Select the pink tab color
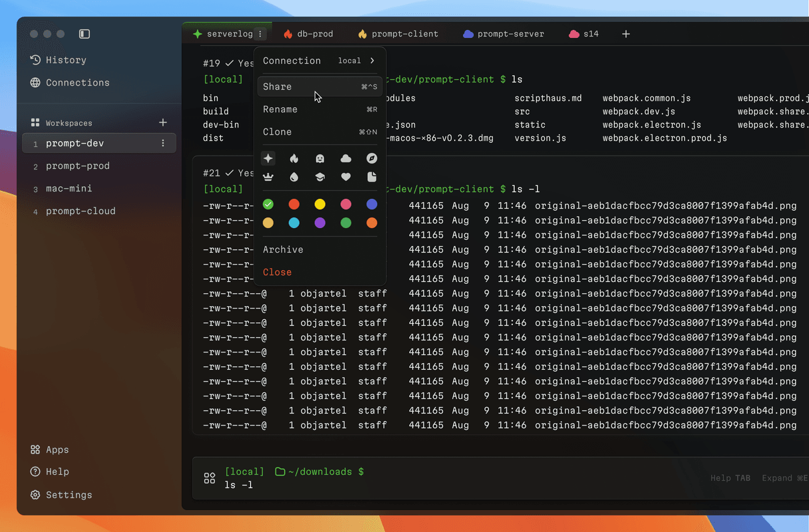809x532 pixels. [x=345, y=204]
